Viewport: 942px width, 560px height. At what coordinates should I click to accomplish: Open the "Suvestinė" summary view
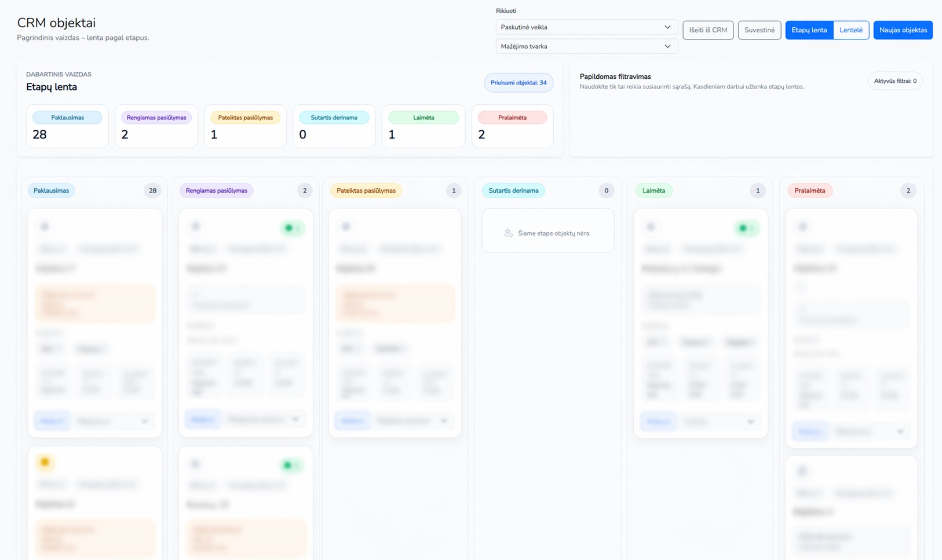tap(759, 30)
